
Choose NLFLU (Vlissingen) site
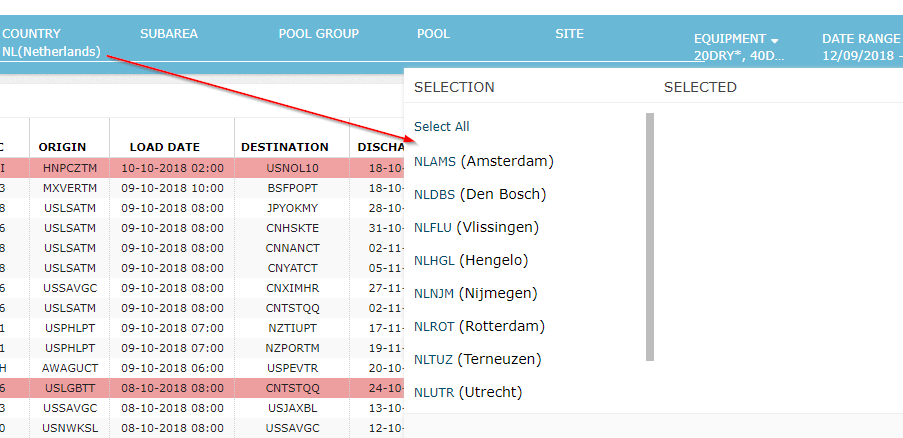pyautogui.click(x=476, y=227)
